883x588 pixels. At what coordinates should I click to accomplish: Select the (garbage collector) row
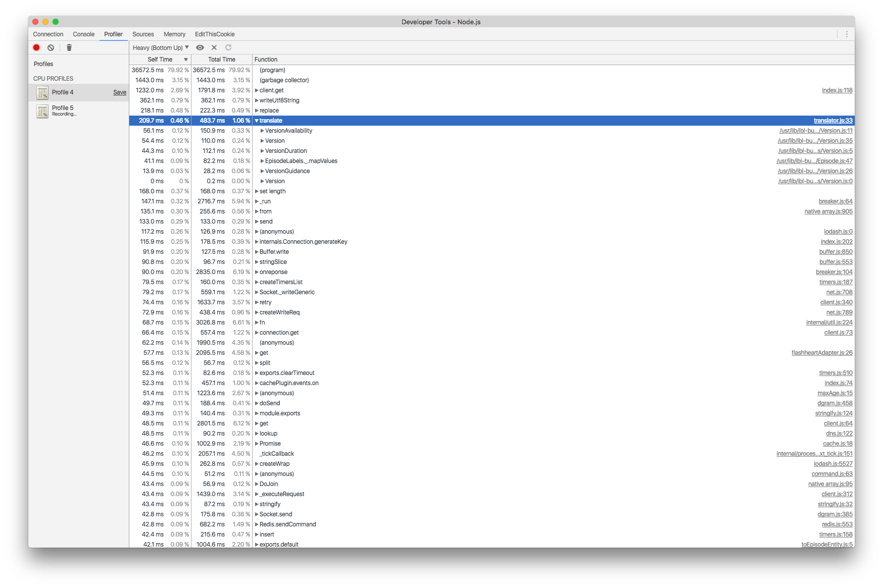tap(492, 80)
